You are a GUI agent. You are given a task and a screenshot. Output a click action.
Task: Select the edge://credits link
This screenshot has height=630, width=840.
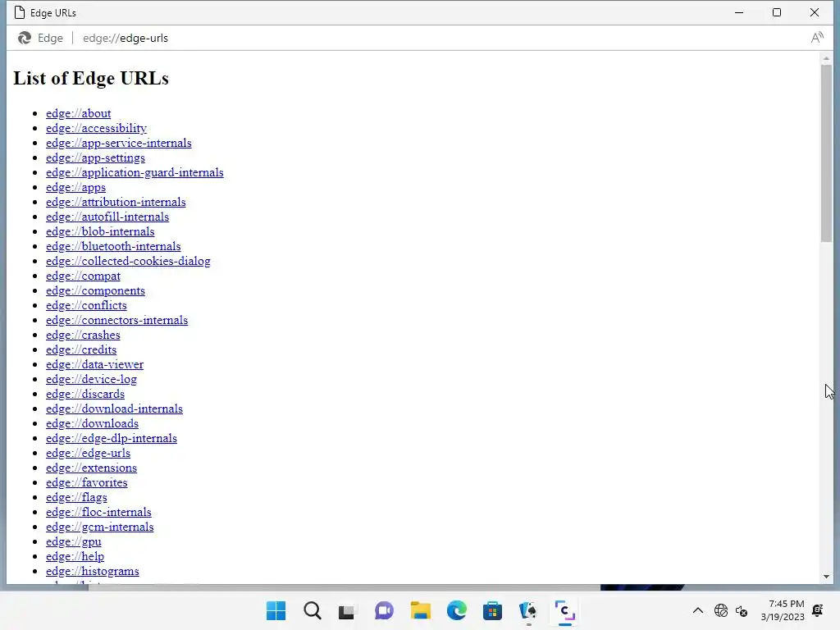click(81, 349)
